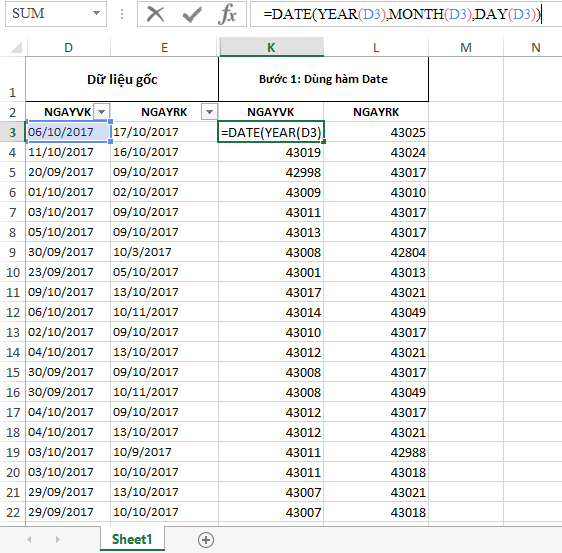This screenshot has height=553, width=562.
Task: Select cell E9 containing 10/3/2017
Action: [164, 252]
